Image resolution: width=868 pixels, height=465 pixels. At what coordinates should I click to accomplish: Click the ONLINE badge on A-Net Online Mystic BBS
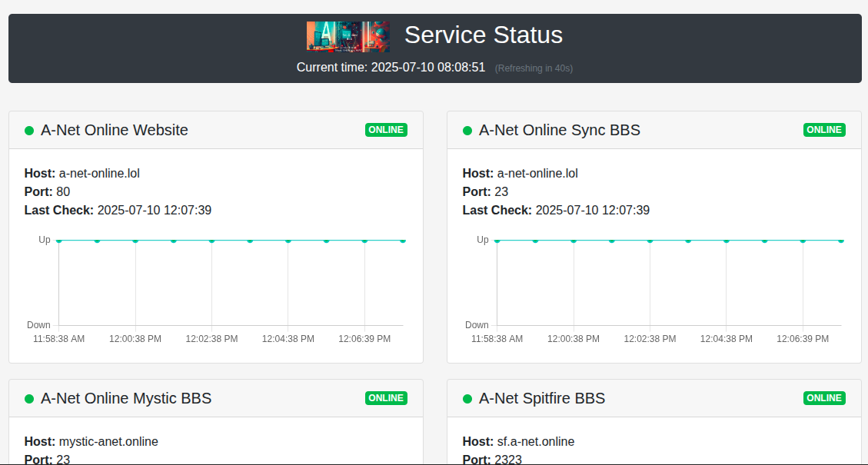(x=387, y=398)
